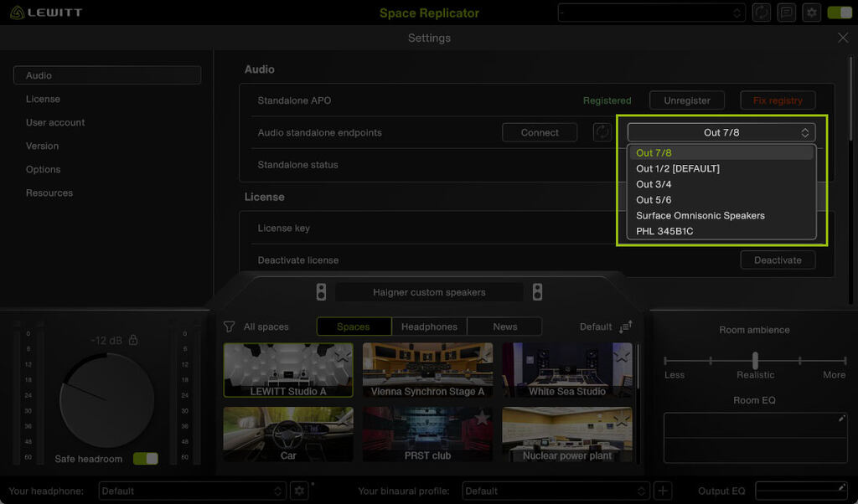The height and width of the screenshot is (504, 858).
Task: Open Haigner custom speakers selector
Action: [x=429, y=292]
